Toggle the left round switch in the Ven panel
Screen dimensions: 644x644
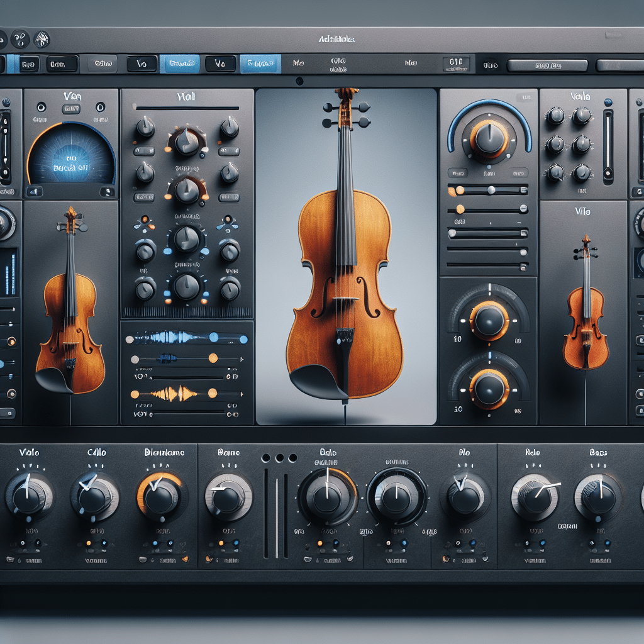click(x=41, y=108)
